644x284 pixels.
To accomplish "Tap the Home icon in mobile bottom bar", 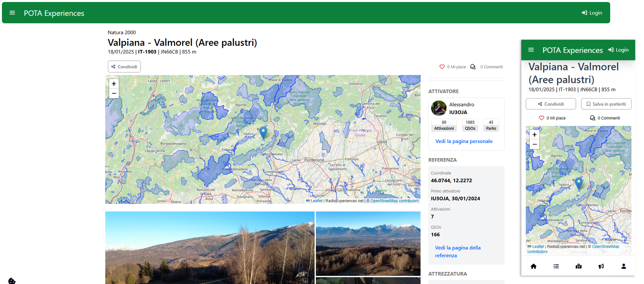I will tap(534, 266).
